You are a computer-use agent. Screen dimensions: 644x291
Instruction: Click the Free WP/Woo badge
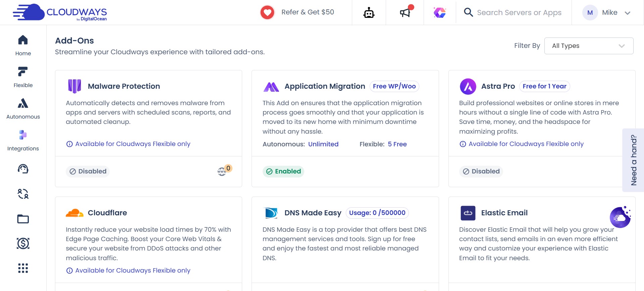(394, 86)
